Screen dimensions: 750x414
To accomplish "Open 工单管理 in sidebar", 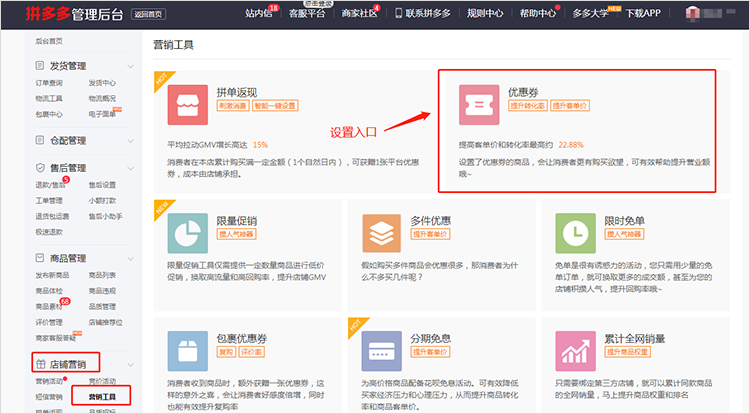I will 49,200.
